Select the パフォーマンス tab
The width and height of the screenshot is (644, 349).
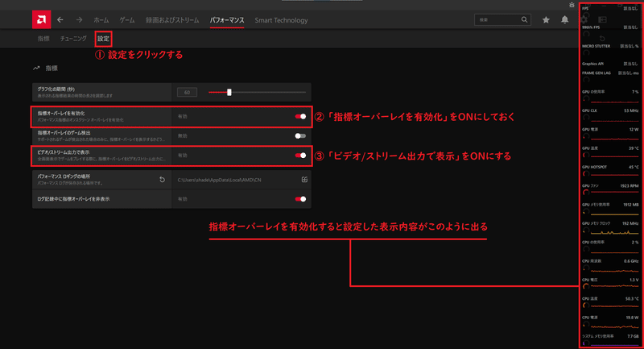click(x=227, y=20)
